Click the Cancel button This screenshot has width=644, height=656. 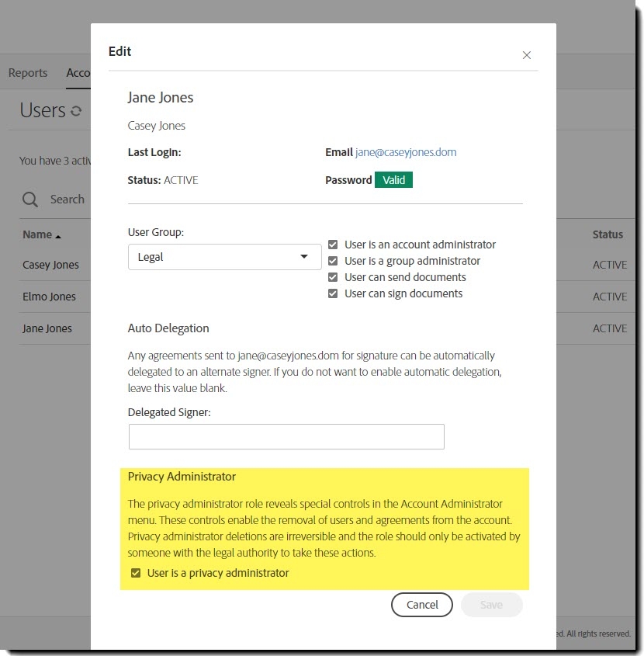coord(421,605)
